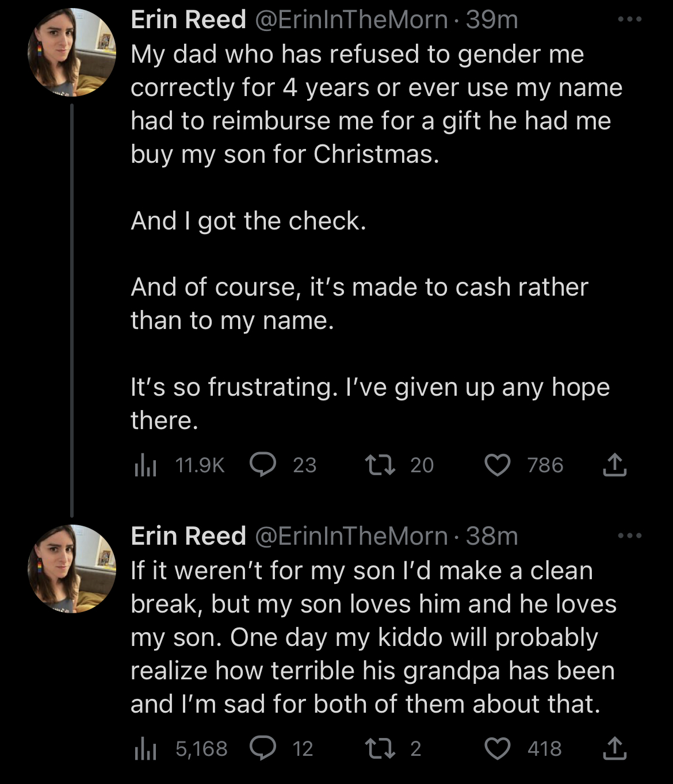
Task: Open analytics on the 11.9K views tweet
Action: [x=146, y=465]
